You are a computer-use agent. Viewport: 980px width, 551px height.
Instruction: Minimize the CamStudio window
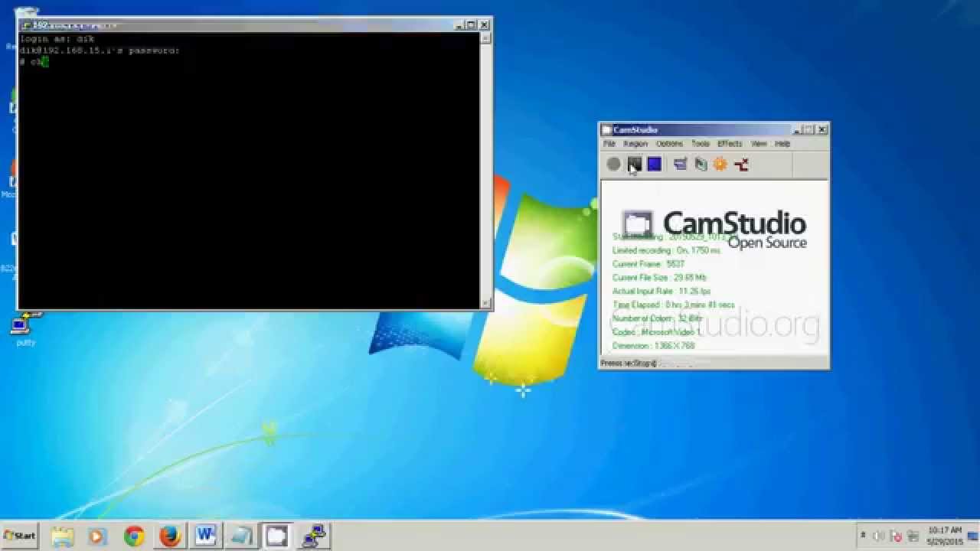(x=797, y=130)
